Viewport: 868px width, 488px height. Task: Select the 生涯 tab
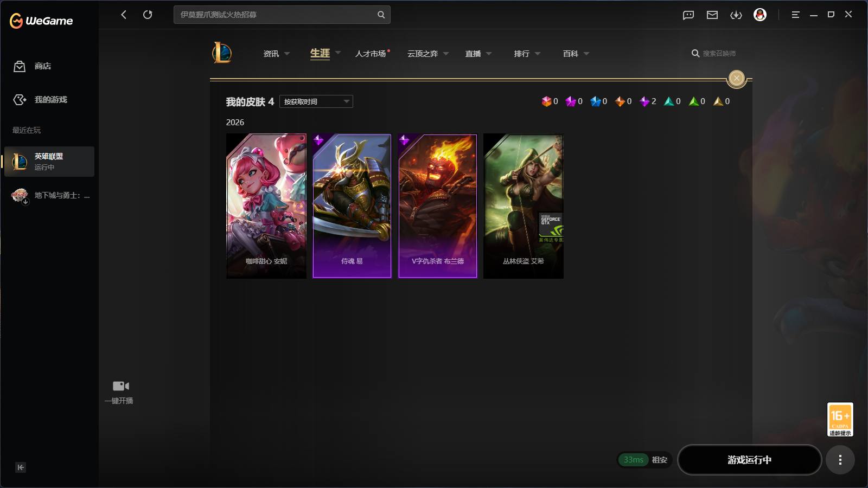320,53
